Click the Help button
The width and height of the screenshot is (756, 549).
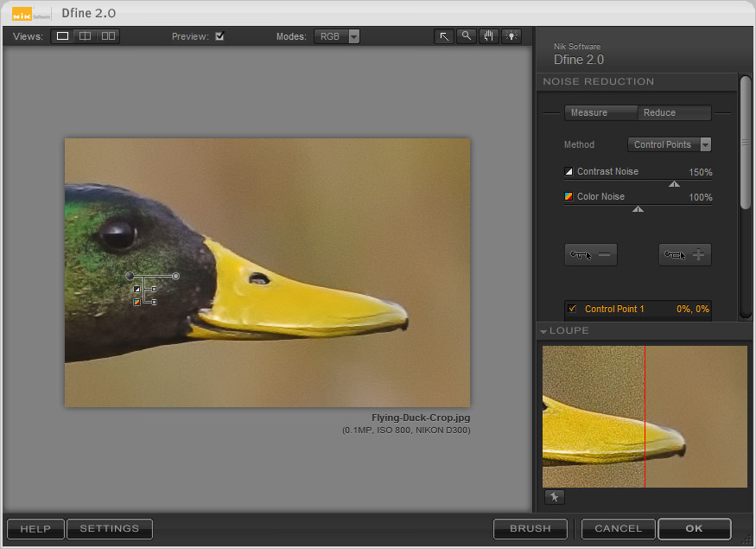coord(35,529)
